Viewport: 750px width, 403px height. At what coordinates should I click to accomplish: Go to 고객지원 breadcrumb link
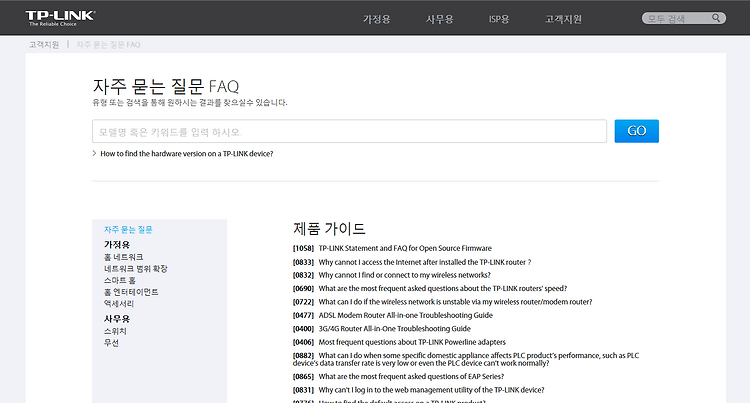point(44,44)
